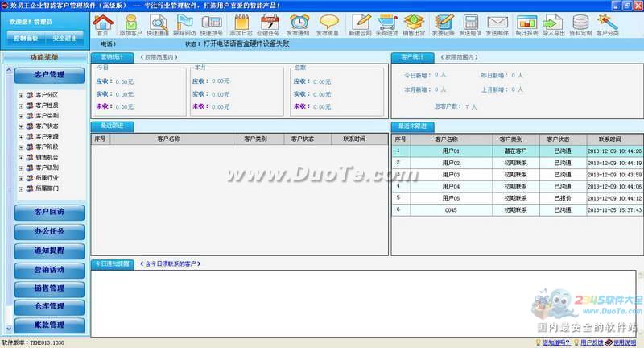The height and width of the screenshot is (348, 644).
Task: Click the 统计报表 statistics chart icon
Action: pyautogui.click(x=527, y=26)
